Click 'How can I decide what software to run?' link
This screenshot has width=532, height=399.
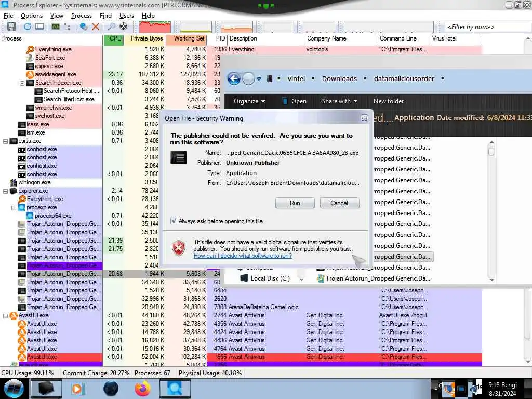click(x=243, y=256)
